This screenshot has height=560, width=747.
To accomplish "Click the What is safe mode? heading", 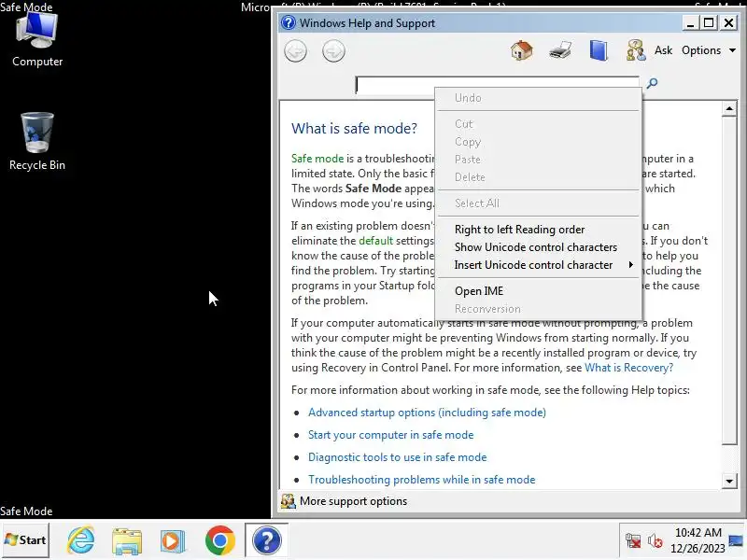I will (x=354, y=129).
